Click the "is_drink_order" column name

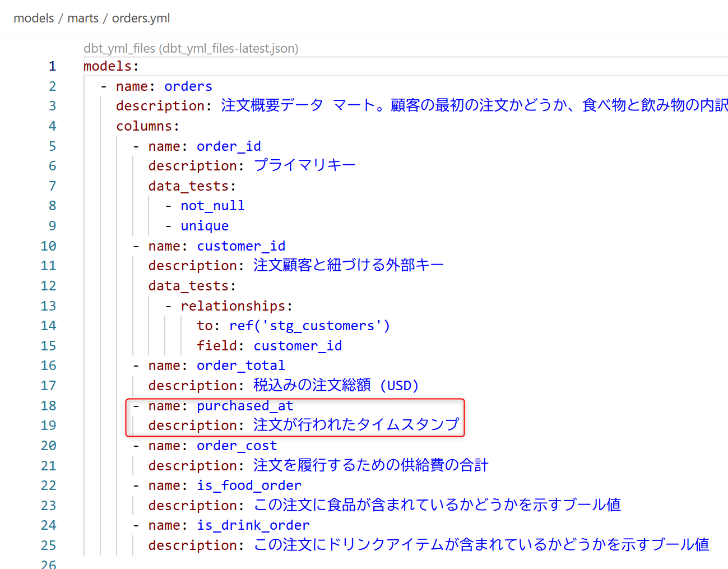(253, 525)
